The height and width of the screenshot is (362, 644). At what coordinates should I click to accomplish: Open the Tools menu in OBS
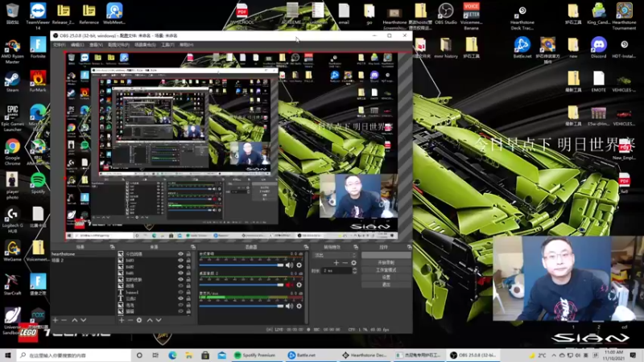coord(167,45)
